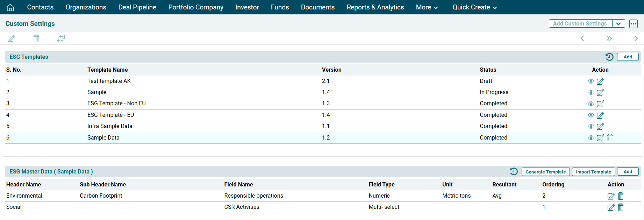Edit the ESG Template - EU row
The image size is (644, 220).
600,115
